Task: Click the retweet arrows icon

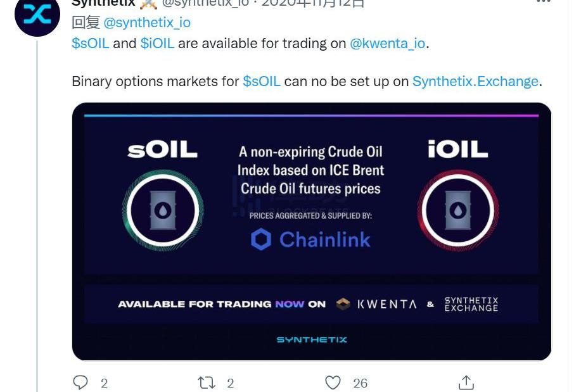Action: click(207, 383)
